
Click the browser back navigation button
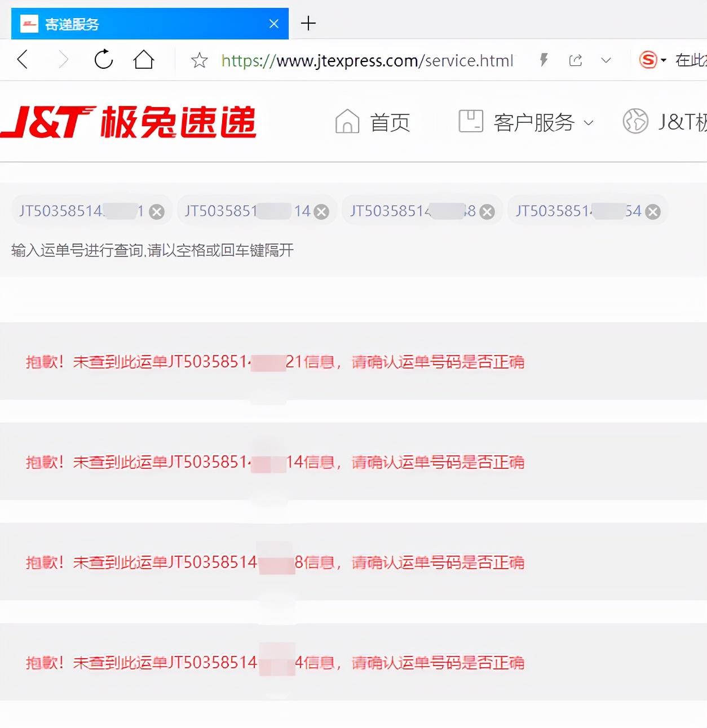(x=22, y=59)
